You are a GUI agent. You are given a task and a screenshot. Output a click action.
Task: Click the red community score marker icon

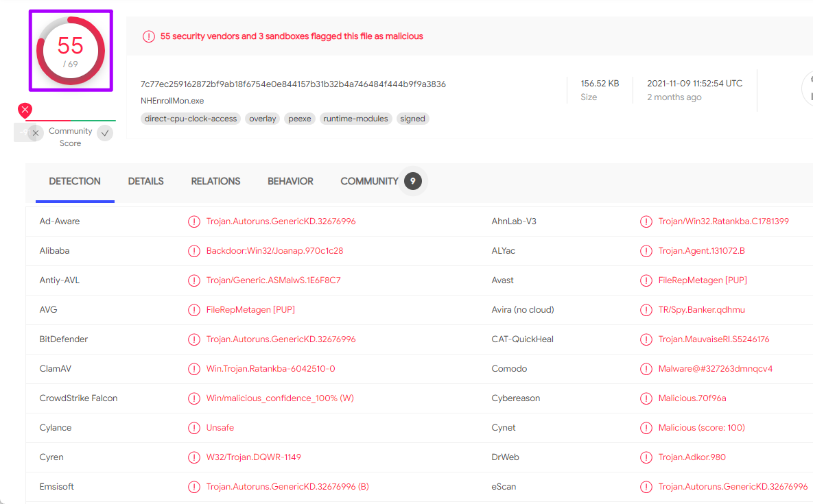(25, 110)
